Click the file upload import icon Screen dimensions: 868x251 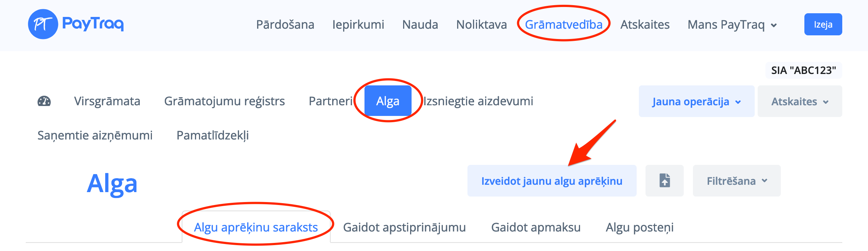point(664,181)
